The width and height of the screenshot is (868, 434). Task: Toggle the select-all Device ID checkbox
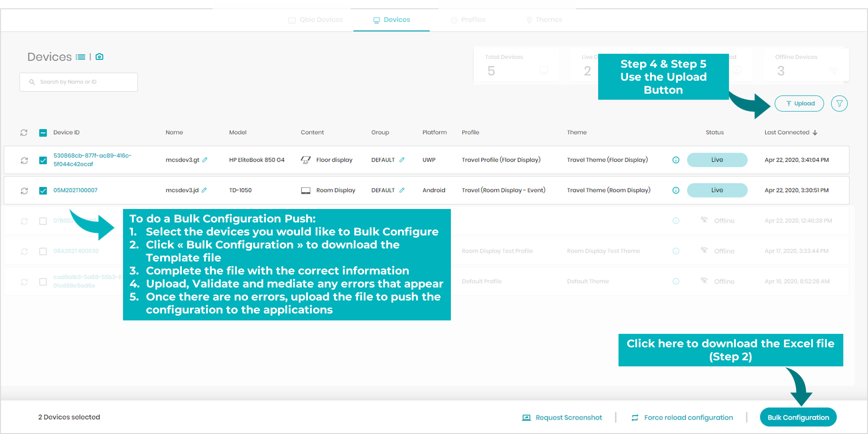coord(43,133)
